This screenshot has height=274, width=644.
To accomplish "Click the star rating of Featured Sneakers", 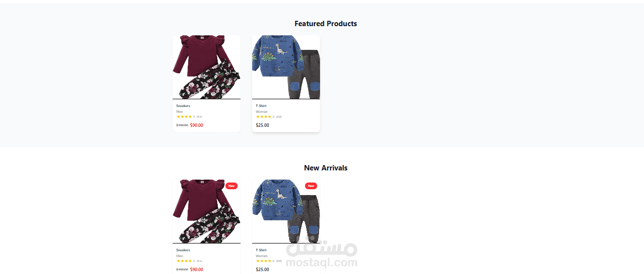I will click(x=186, y=117).
